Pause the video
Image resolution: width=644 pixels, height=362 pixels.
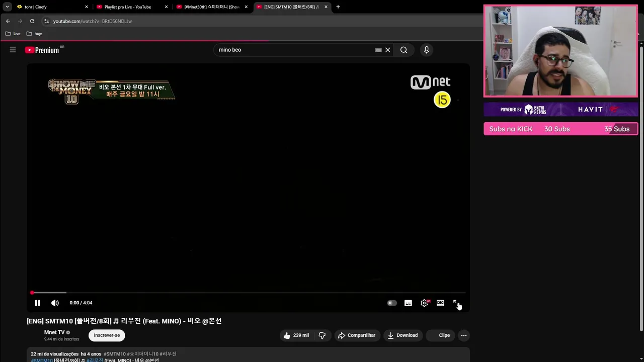tap(37, 303)
